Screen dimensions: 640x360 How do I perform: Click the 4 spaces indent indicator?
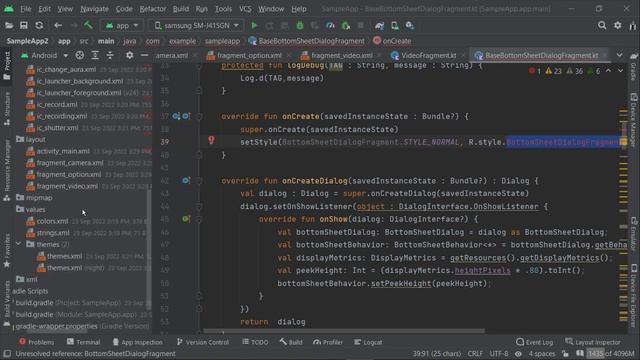point(542,353)
